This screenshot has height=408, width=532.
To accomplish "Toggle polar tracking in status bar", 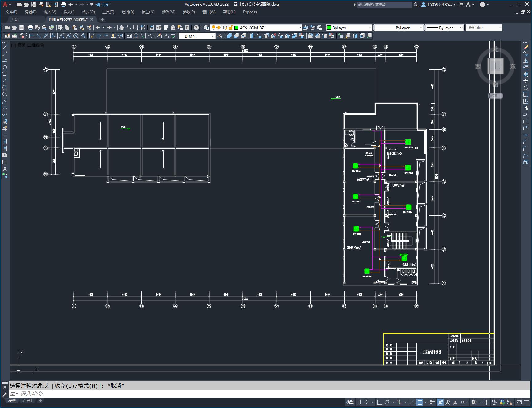I will (387, 402).
